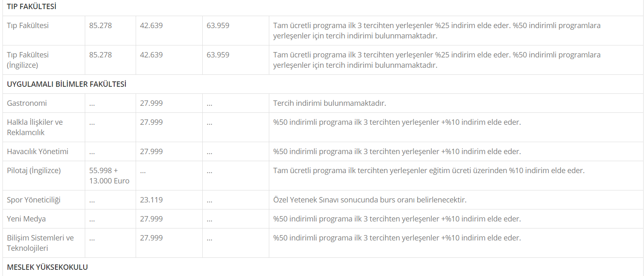Click the TIP FAKÜLTESİ section header
644x276 pixels.
[x=31, y=7]
